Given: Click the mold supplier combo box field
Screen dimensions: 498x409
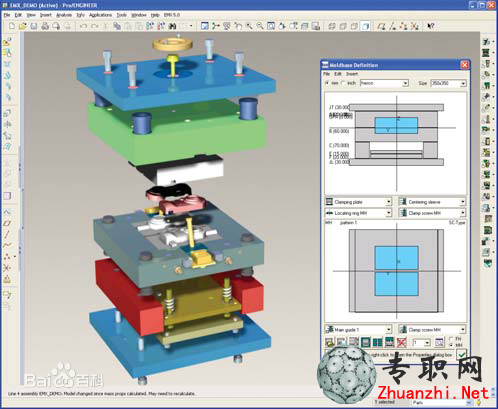Looking at the screenshot, I should (384, 83).
